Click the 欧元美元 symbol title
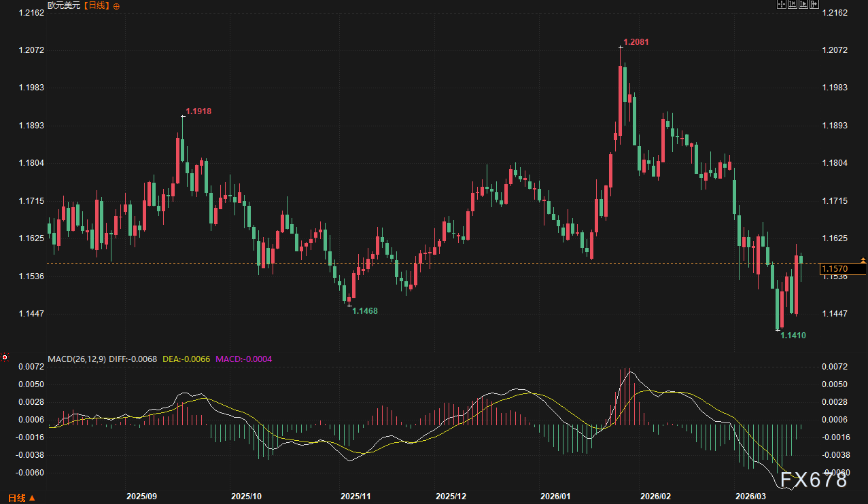 tap(64, 5)
